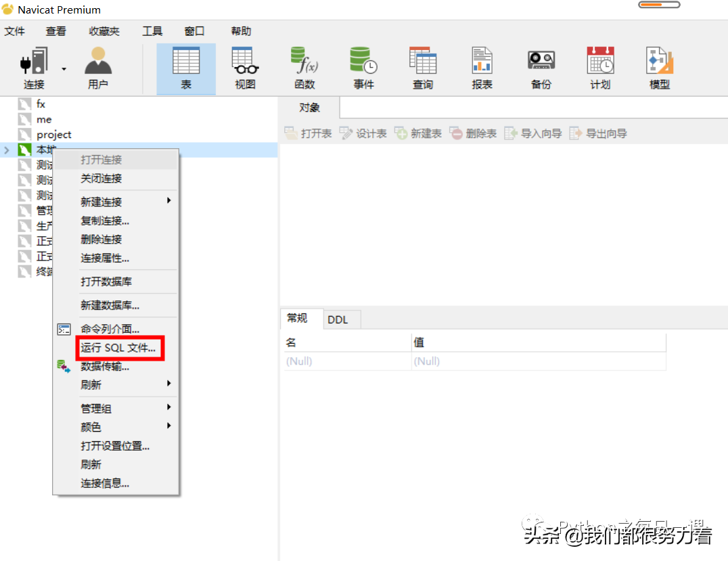Viewport: 728px width, 561px height.
Task: Choose Open Database (打开数据库)
Action: [116, 282]
